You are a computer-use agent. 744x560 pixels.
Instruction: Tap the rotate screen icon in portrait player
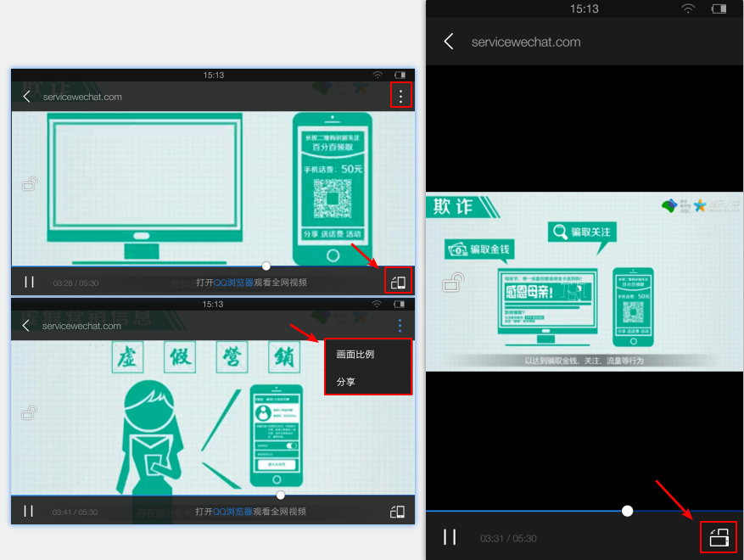tap(719, 538)
